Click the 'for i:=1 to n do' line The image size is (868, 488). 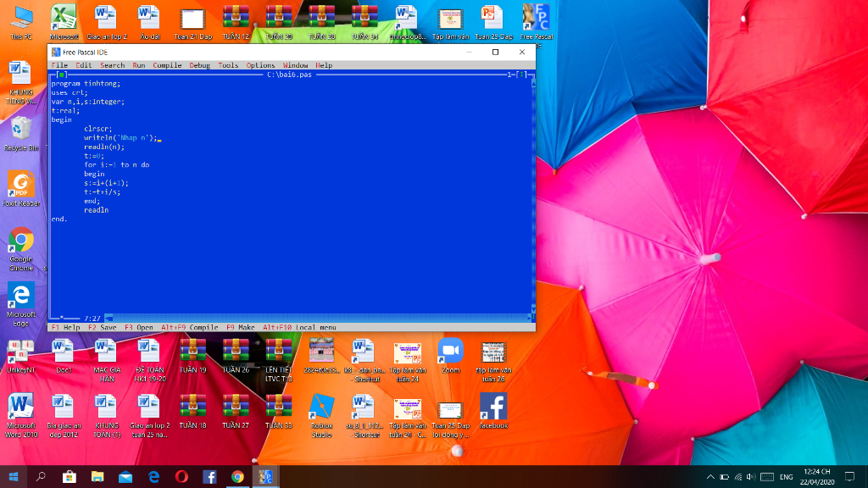pyautogui.click(x=116, y=165)
